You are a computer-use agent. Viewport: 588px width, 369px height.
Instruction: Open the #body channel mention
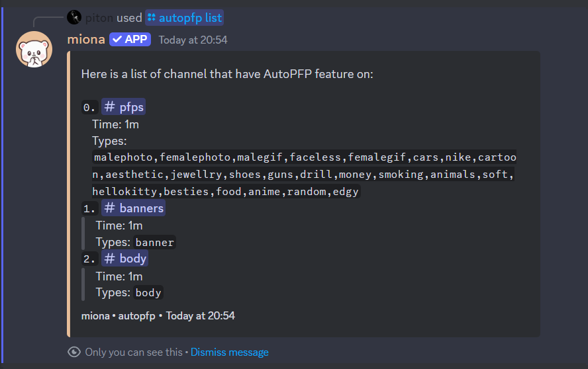[x=125, y=259]
